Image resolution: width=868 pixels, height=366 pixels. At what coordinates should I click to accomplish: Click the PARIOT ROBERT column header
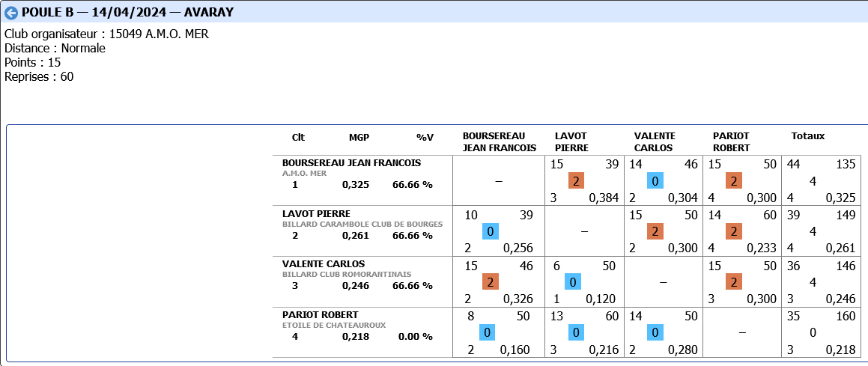(x=731, y=141)
